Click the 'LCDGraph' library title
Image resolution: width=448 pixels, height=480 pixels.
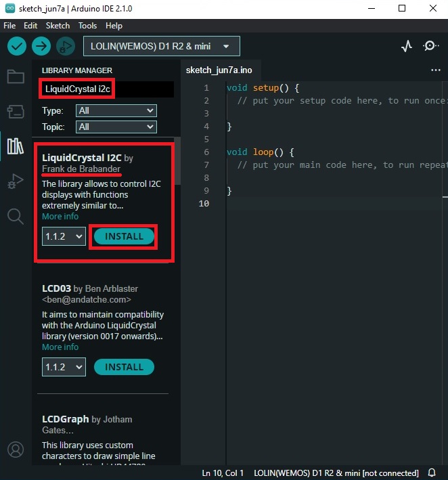tap(65, 419)
